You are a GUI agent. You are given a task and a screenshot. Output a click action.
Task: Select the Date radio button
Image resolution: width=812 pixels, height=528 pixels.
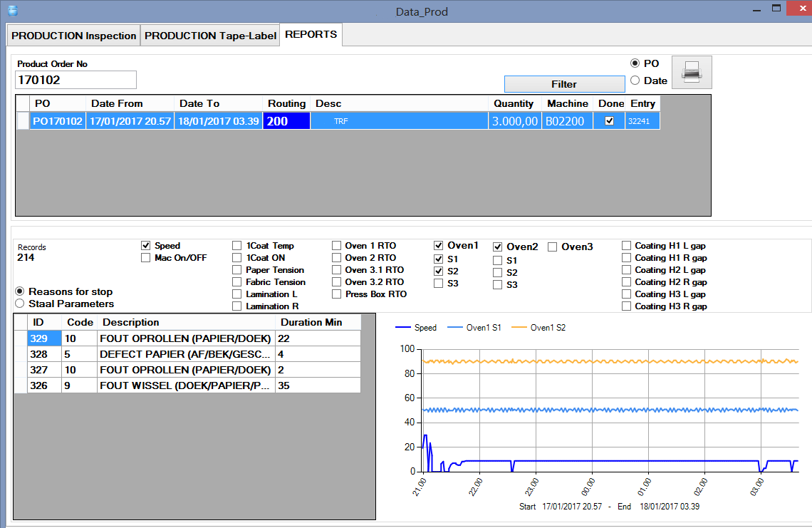635,81
